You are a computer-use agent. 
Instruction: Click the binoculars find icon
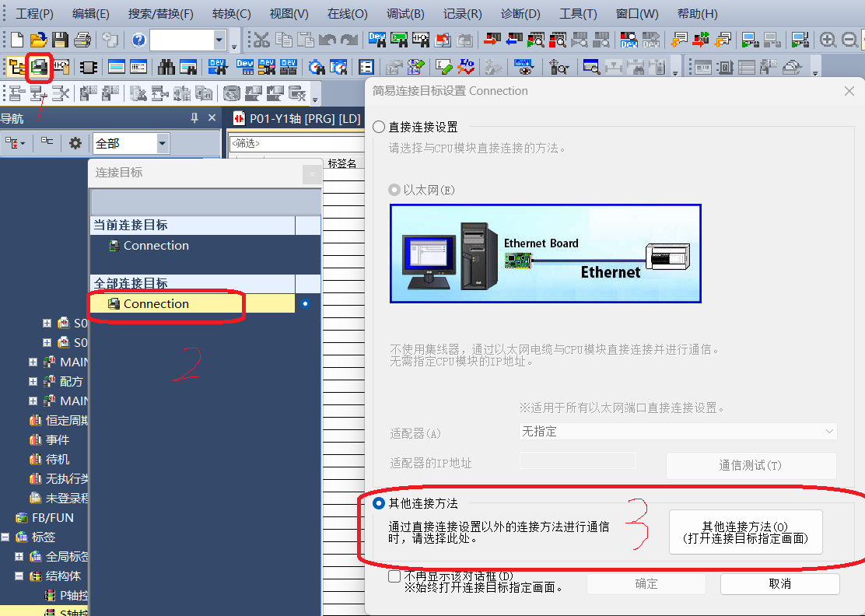coord(166,68)
